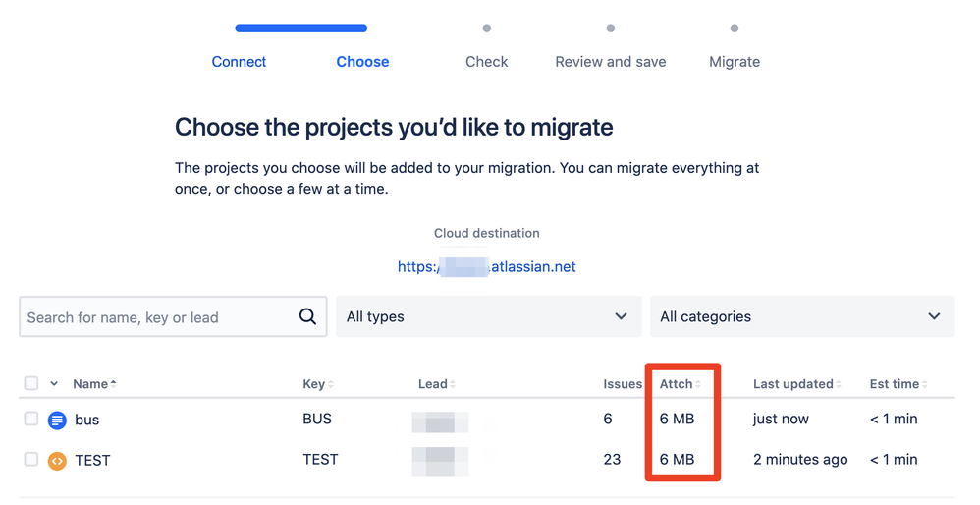Click 6 MB attachment size for bus
Image resolution: width=980 pixels, height=505 pixels.
pyautogui.click(x=677, y=419)
